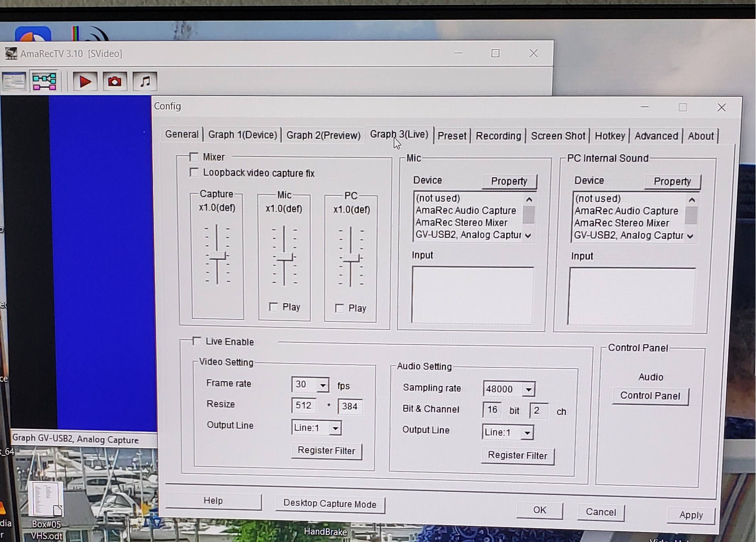
Task: Click the HandBrake desktop shortcut
Action: click(325, 532)
